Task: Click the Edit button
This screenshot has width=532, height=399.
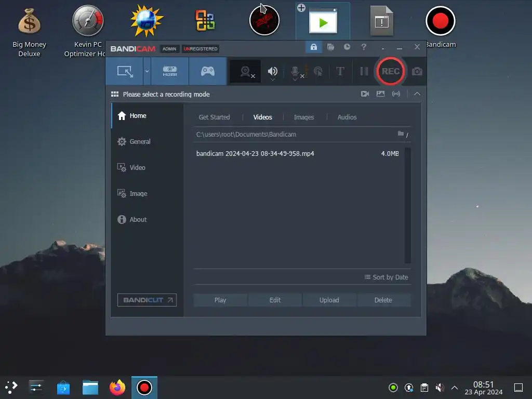Action: pyautogui.click(x=275, y=300)
